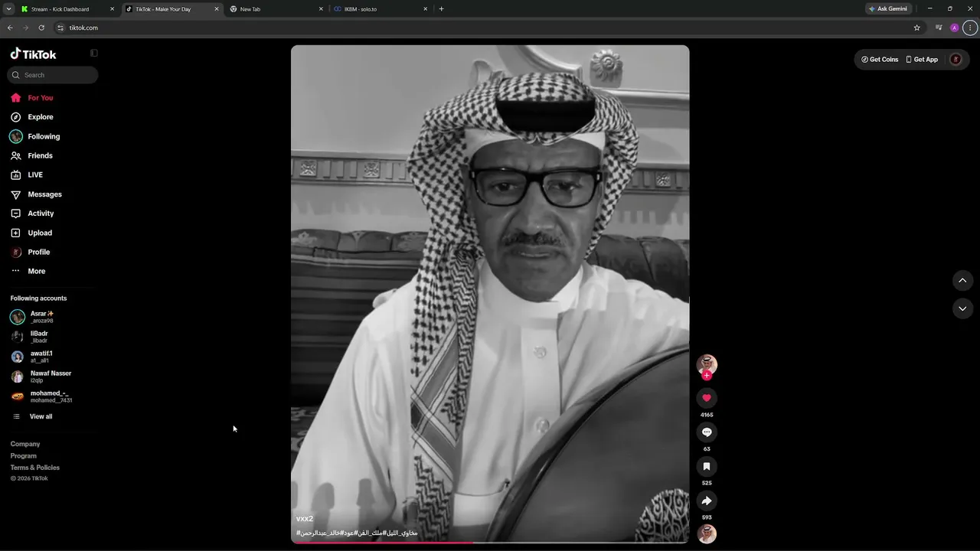
Task: Toggle the bookmark to save the video
Action: (707, 466)
